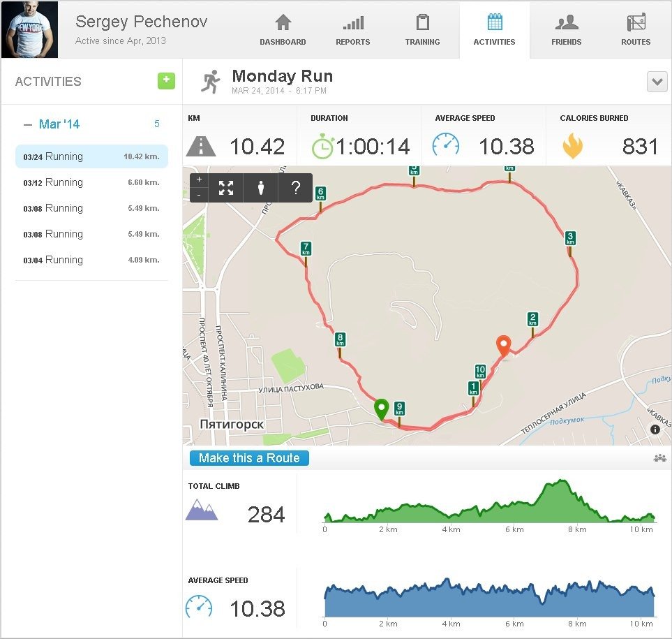Click the map fullscreen expand icon
This screenshot has height=639, width=672.
[x=226, y=188]
